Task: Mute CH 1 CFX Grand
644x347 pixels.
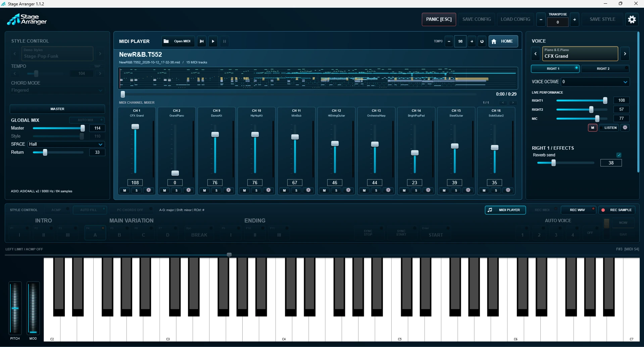Action: tap(125, 190)
